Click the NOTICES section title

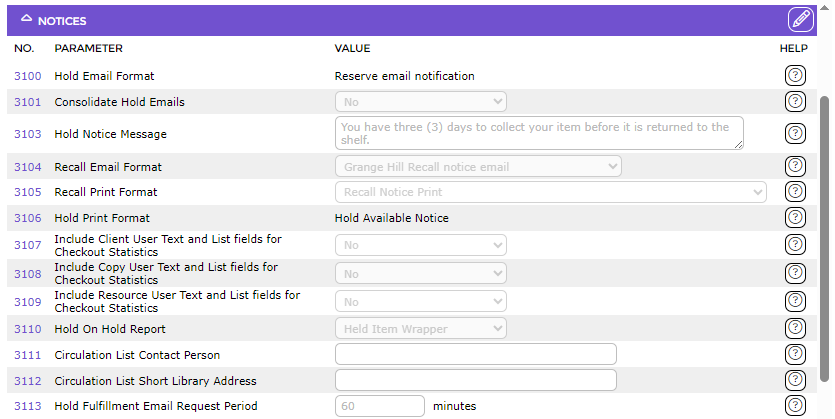pyautogui.click(x=62, y=21)
